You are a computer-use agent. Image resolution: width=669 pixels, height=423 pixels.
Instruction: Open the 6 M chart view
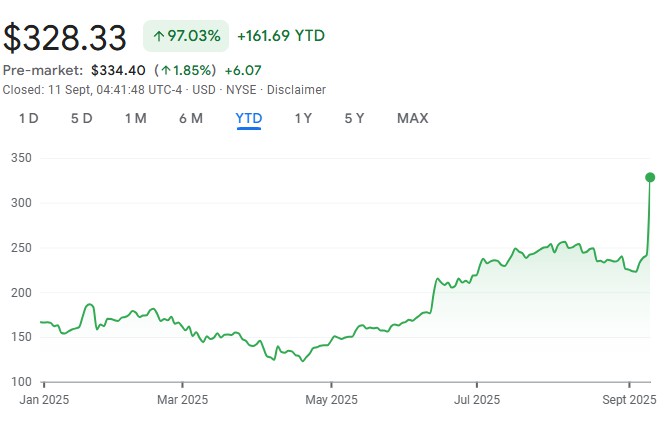(x=191, y=118)
